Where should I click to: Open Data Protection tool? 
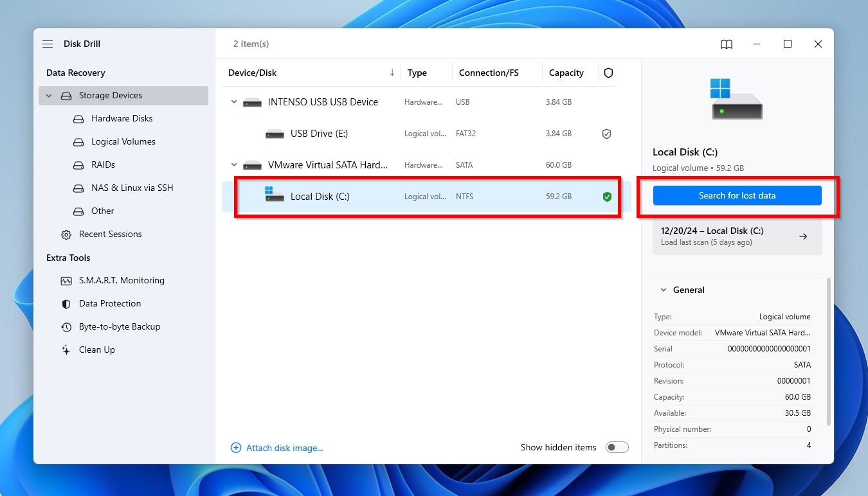click(110, 304)
